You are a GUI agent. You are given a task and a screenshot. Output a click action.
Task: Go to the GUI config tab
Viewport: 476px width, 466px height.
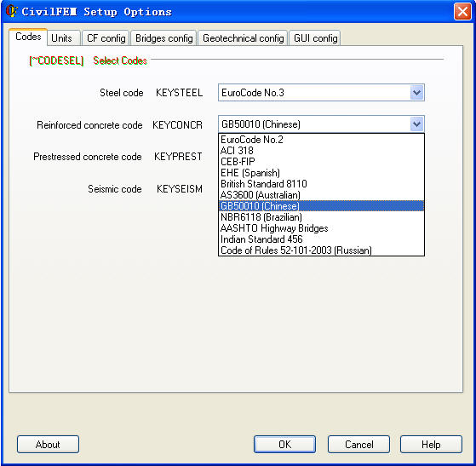(315, 38)
